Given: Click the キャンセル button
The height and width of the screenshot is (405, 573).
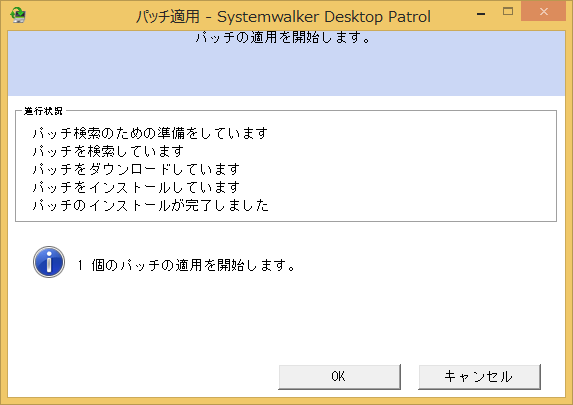Looking at the screenshot, I should click(479, 376).
